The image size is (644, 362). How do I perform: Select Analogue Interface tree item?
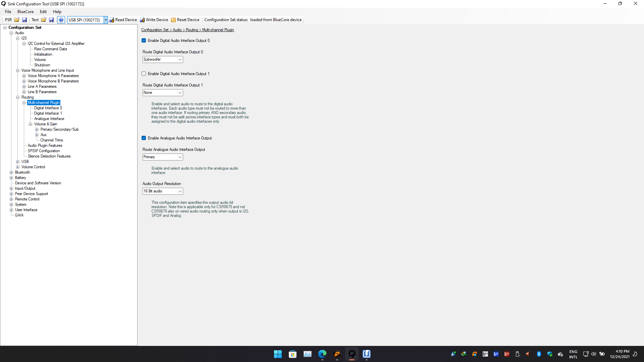[49, 119]
